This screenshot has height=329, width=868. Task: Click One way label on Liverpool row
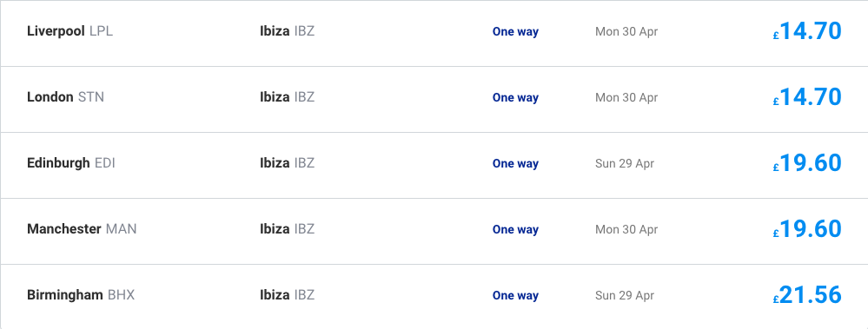click(515, 31)
